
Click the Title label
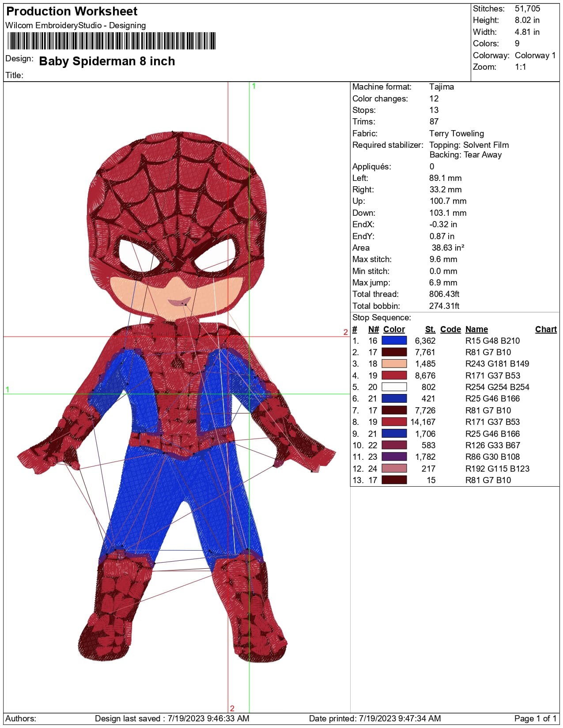point(14,75)
